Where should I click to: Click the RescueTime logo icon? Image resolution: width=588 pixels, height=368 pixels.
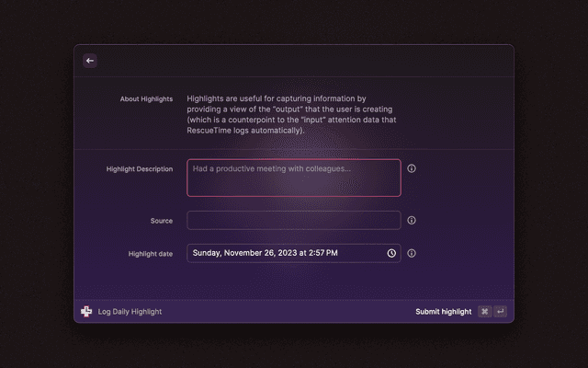pyautogui.click(x=86, y=312)
